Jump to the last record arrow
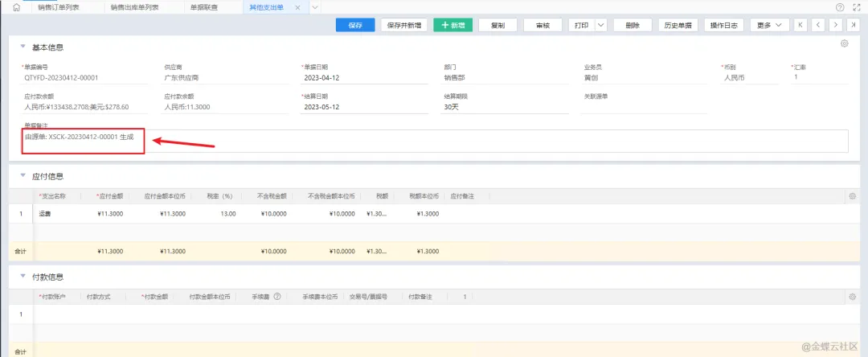 pos(853,25)
